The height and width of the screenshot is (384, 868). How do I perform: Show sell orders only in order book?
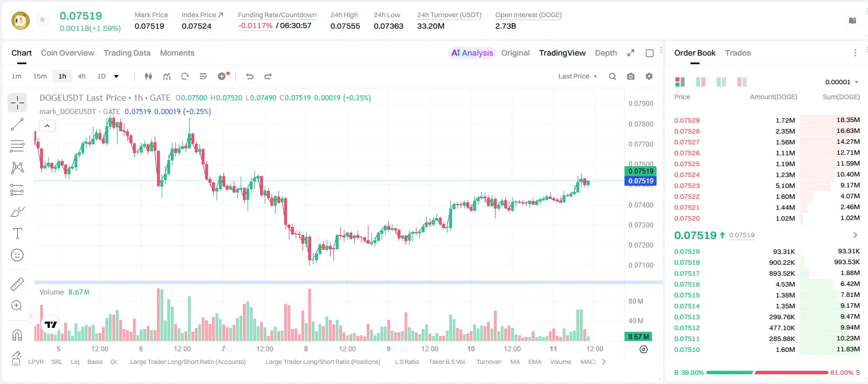click(742, 82)
